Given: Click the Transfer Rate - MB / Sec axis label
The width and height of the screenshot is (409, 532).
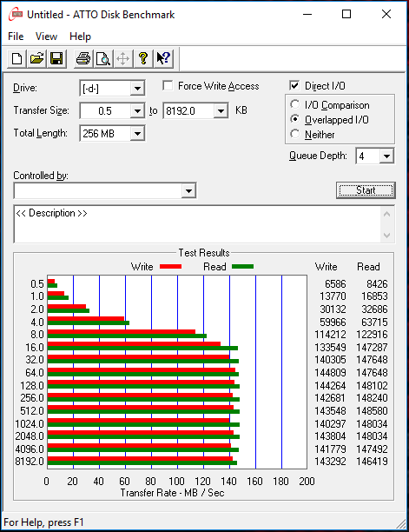Looking at the screenshot, I should coord(173,493).
